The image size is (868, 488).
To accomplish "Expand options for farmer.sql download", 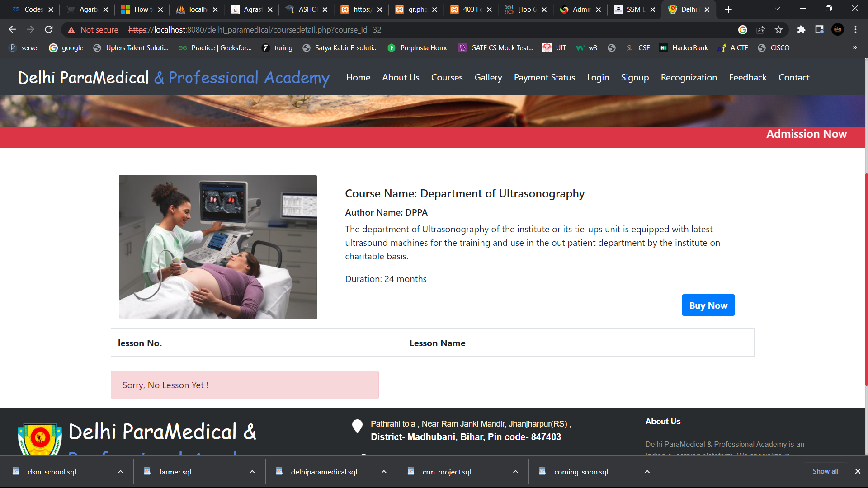I will click(252, 472).
